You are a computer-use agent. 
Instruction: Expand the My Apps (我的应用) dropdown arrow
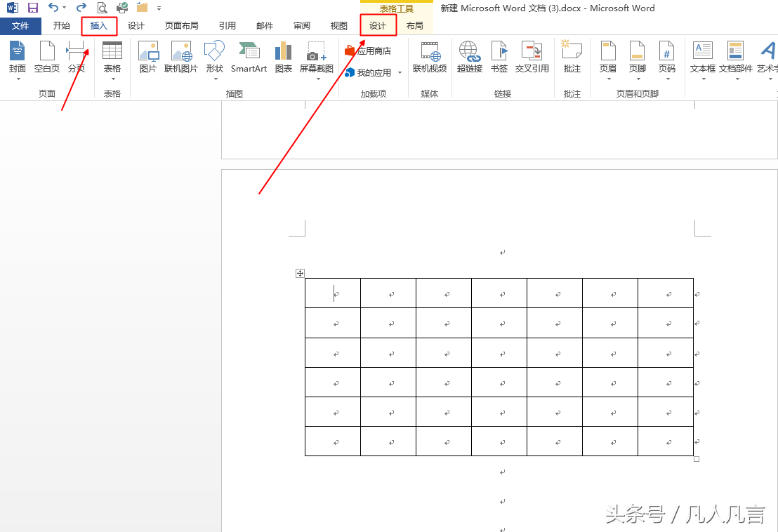pyautogui.click(x=400, y=73)
